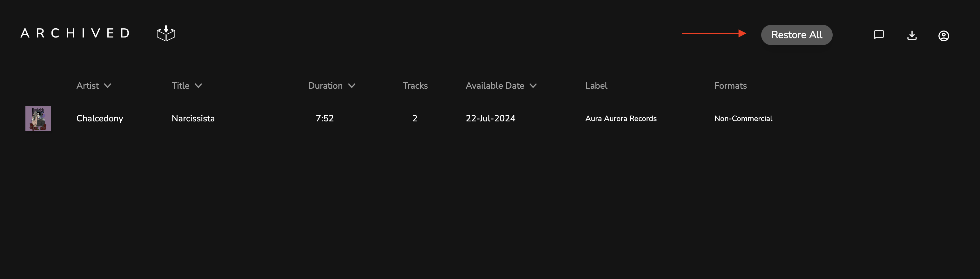Screen dimensions: 980x279
Task: Expand the Duration sort chevron
Action: (x=352, y=86)
